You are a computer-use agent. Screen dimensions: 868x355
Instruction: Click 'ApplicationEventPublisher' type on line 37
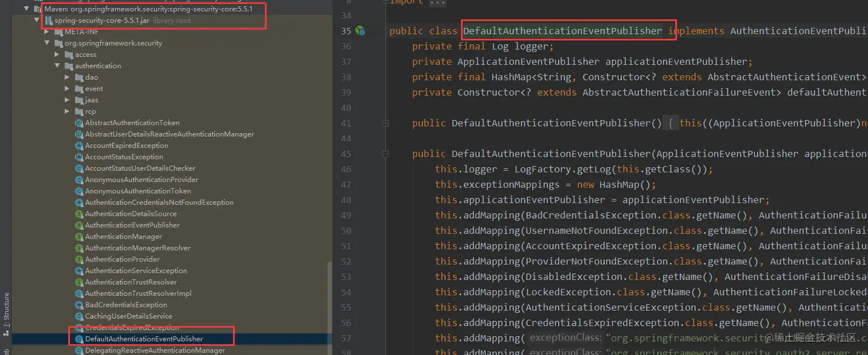click(528, 62)
